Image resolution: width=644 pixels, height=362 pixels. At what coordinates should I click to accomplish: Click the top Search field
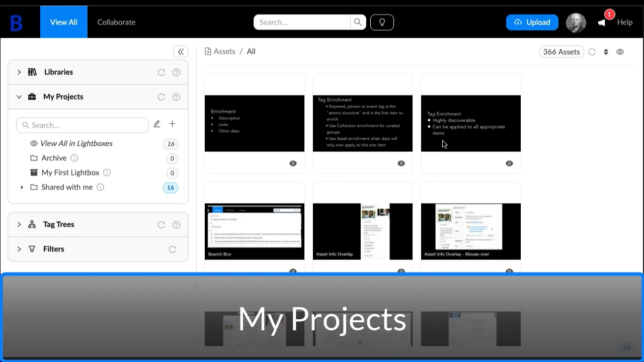click(x=302, y=22)
